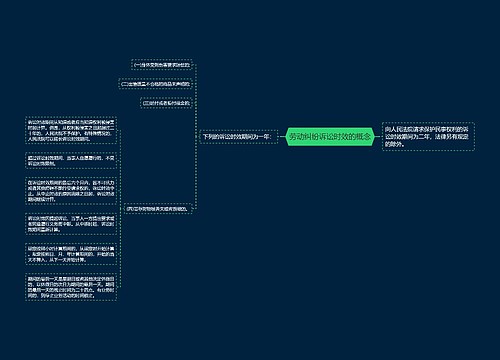The height and width of the screenshot is (360, 500).
Task: Select the leaf node about 诉讼时效 interruption by 提起诉讼
Action: coord(71,224)
